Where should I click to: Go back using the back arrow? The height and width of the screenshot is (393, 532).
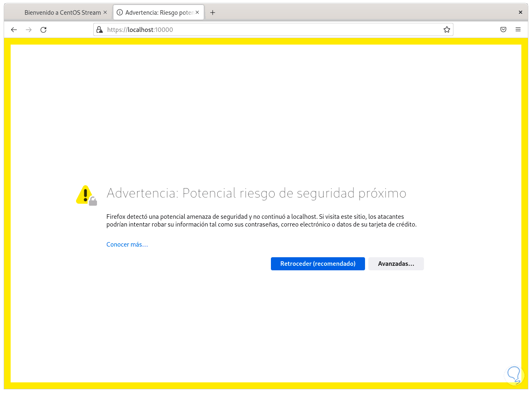(14, 30)
